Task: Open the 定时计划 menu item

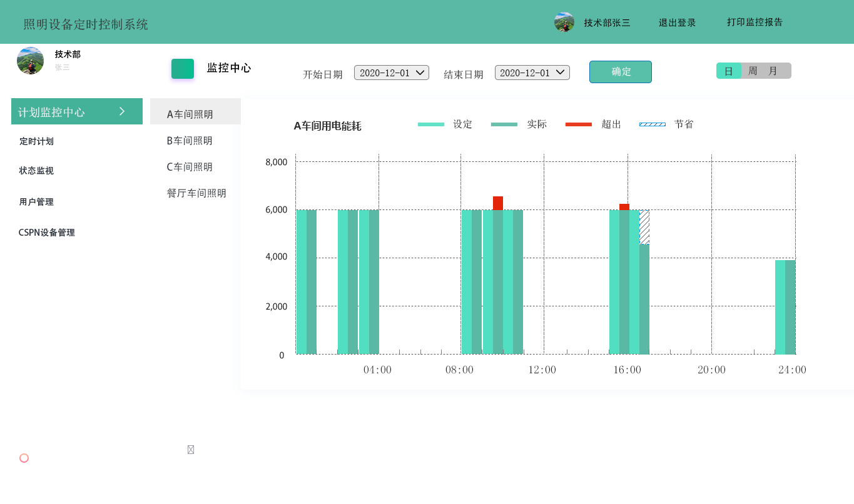Action: tap(36, 141)
